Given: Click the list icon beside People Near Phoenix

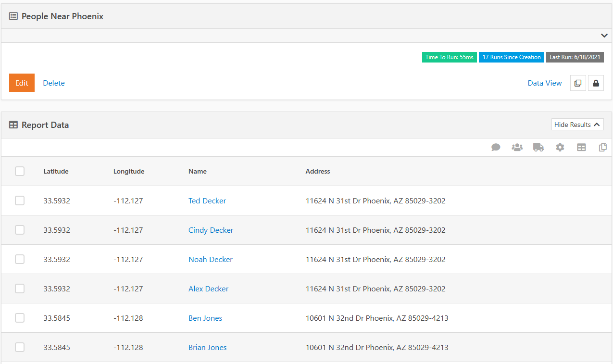Looking at the screenshot, I should point(13,16).
